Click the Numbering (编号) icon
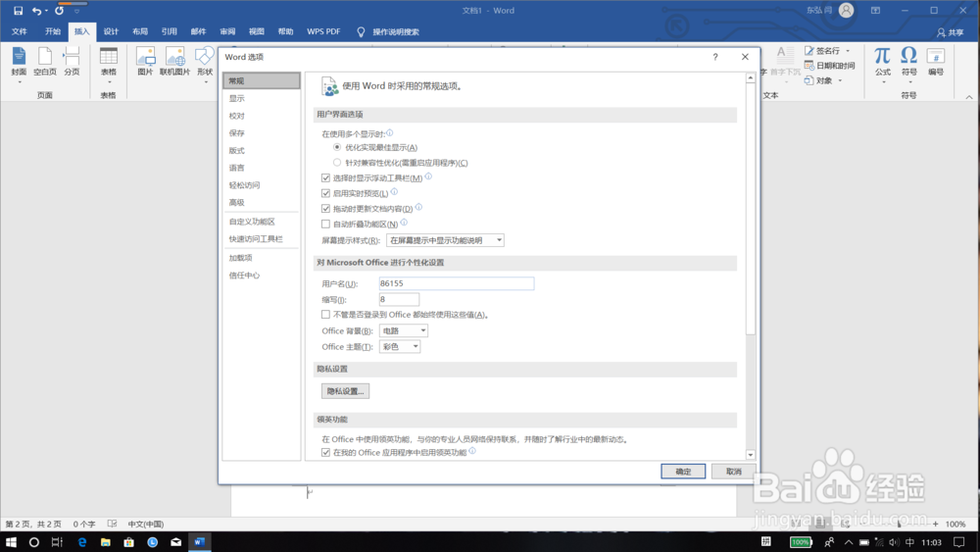Viewport: 980px width, 552px height. [936, 63]
